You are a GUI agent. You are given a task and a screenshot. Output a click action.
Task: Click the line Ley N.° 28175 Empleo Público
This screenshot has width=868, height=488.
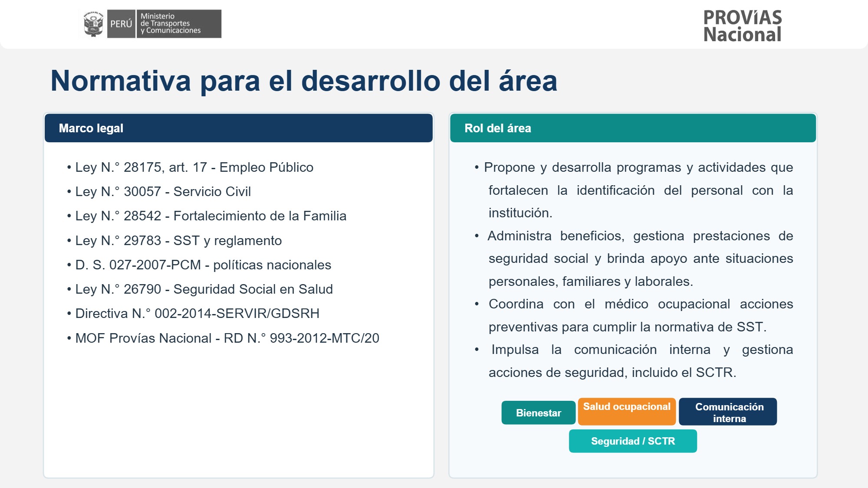tap(190, 167)
